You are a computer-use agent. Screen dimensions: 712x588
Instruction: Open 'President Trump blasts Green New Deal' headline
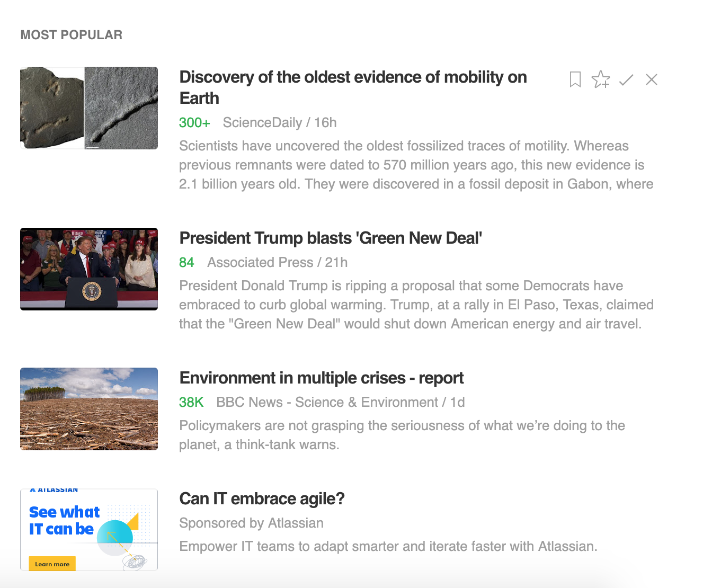point(331,238)
